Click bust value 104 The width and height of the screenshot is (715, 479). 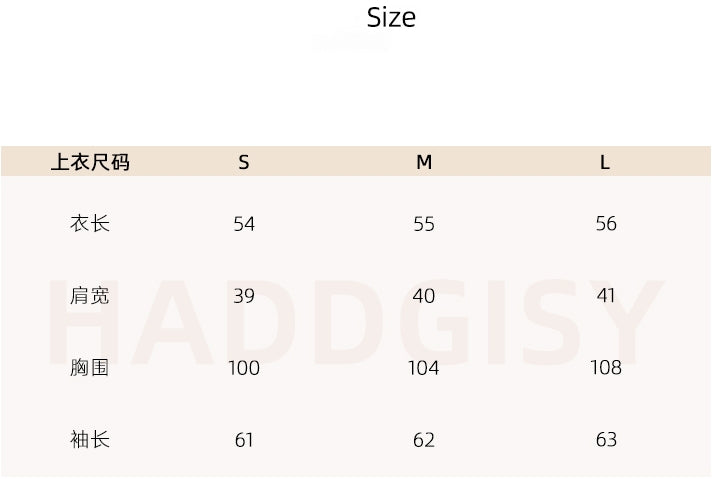click(424, 368)
